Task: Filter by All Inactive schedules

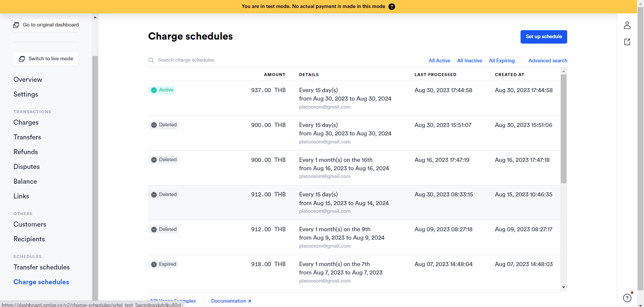Action: point(469,61)
